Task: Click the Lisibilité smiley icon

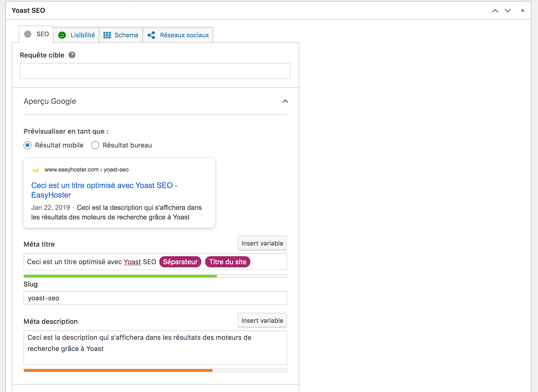Action: [62, 35]
